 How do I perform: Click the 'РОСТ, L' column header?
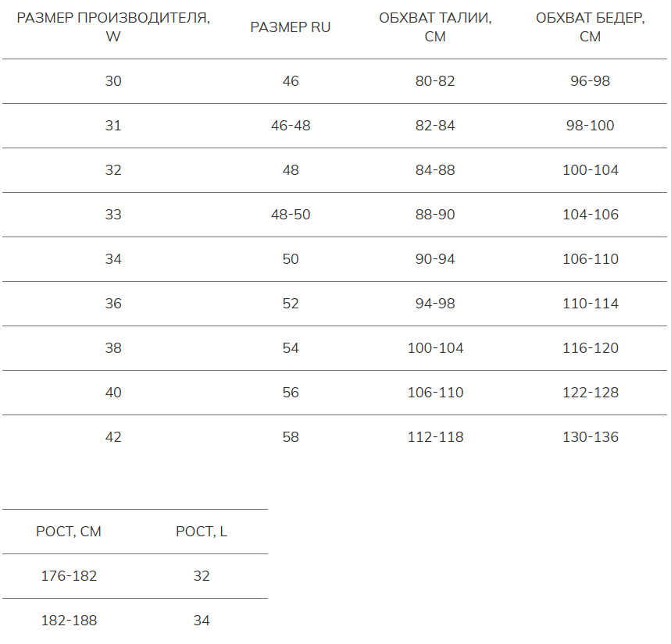(x=202, y=532)
